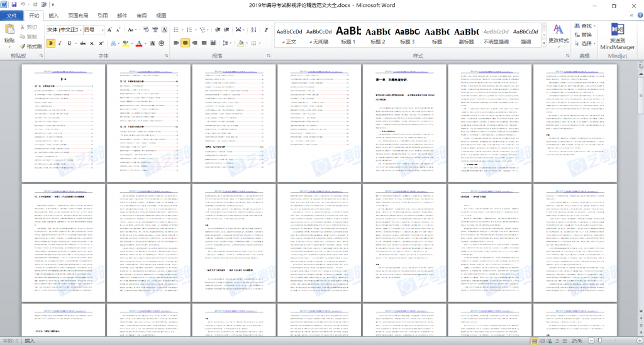Open the 文件 (File) menu
This screenshot has width=644, height=345.
point(12,15)
